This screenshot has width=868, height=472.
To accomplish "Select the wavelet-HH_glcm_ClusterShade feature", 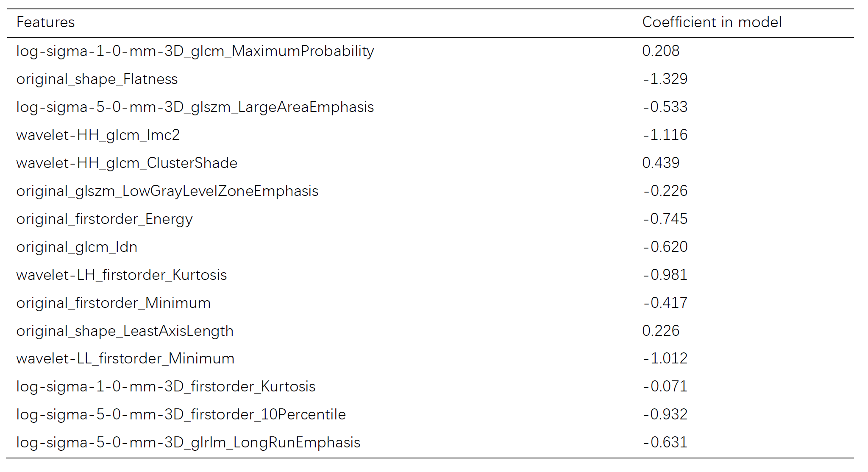I will [x=127, y=163].
